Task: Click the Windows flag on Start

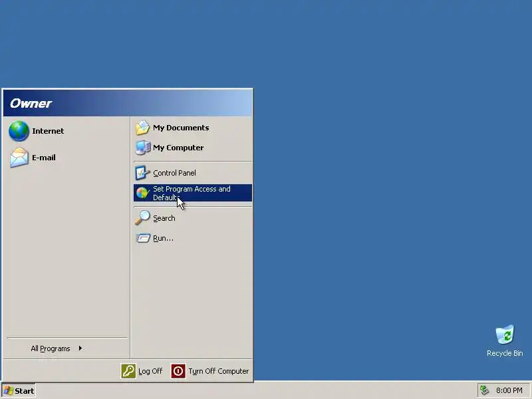Action: point(8,390)
